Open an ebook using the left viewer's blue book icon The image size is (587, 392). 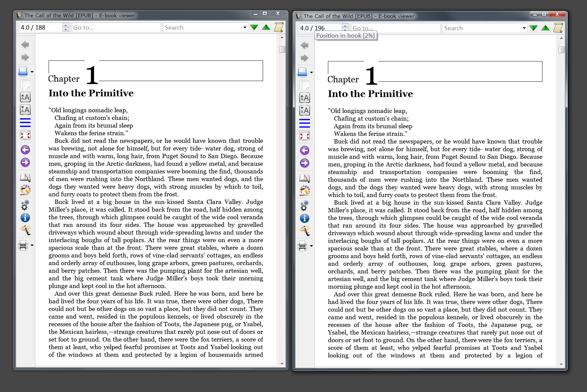pyautogui.click(x=23, y=71)
